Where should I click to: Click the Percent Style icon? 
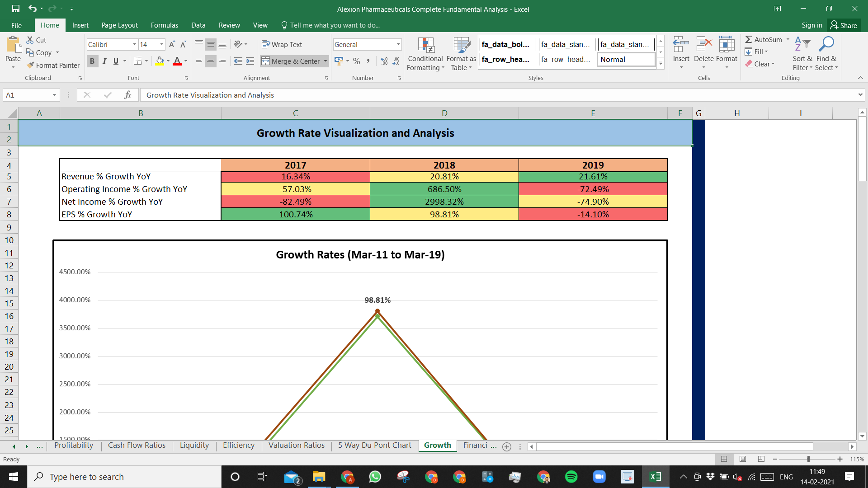(x=357, y=61)
